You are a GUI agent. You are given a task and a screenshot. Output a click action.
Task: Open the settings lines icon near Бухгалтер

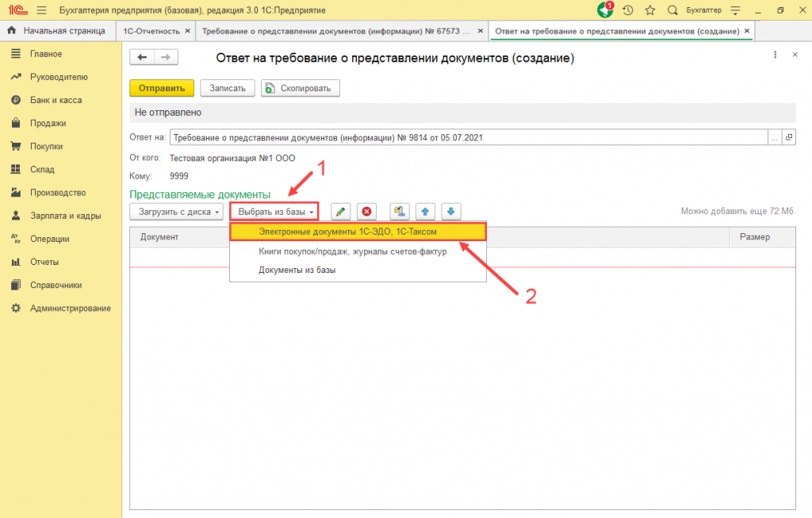click(x=735, y=10)
